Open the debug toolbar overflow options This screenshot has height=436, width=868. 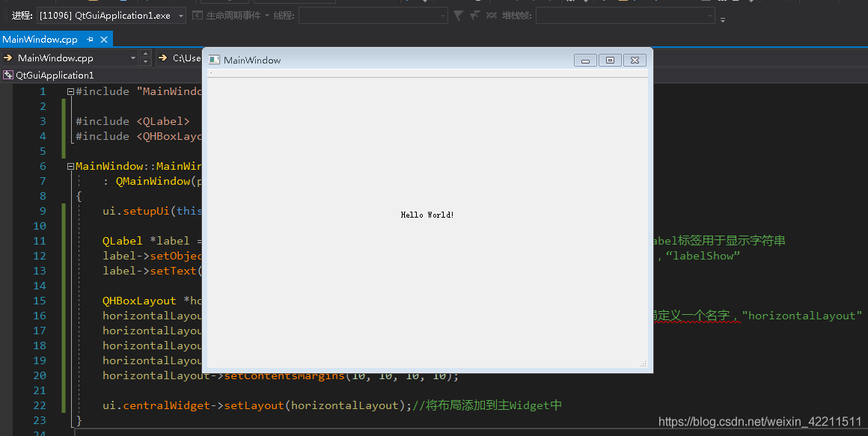coord(723,19)
